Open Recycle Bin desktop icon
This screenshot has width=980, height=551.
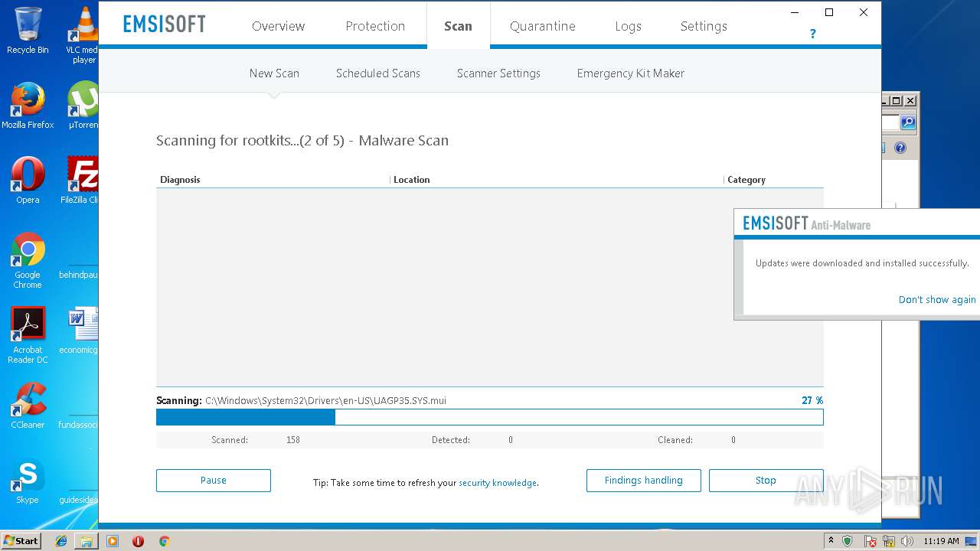coord(28,31)
